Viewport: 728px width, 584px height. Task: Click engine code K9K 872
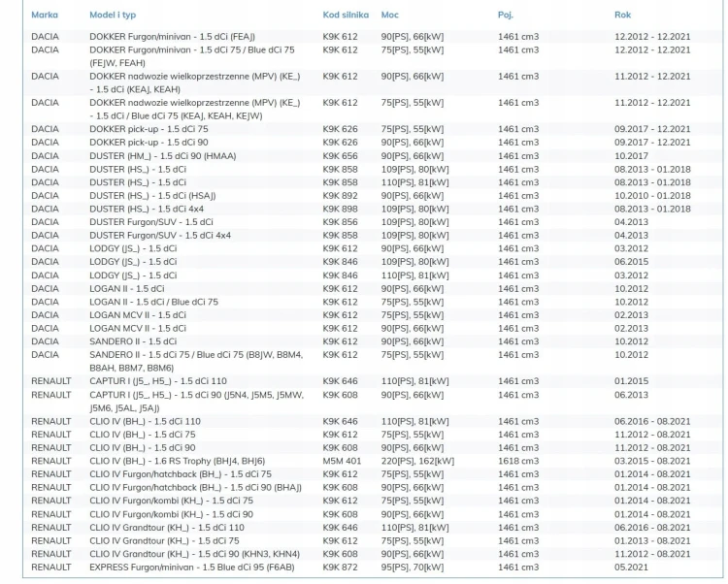point(341,568)
